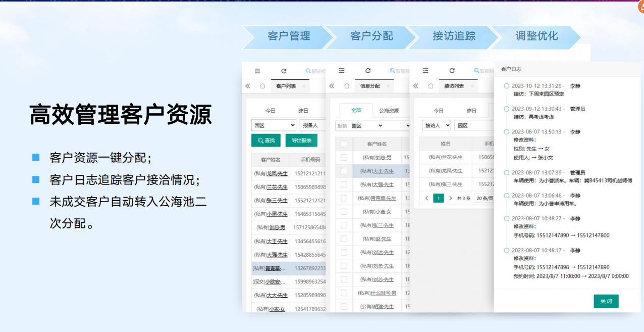The height and width of the screenshot is (332, 644).
Task: Check the box for 刘总-男 first row
Action: (x=344, y=158)
